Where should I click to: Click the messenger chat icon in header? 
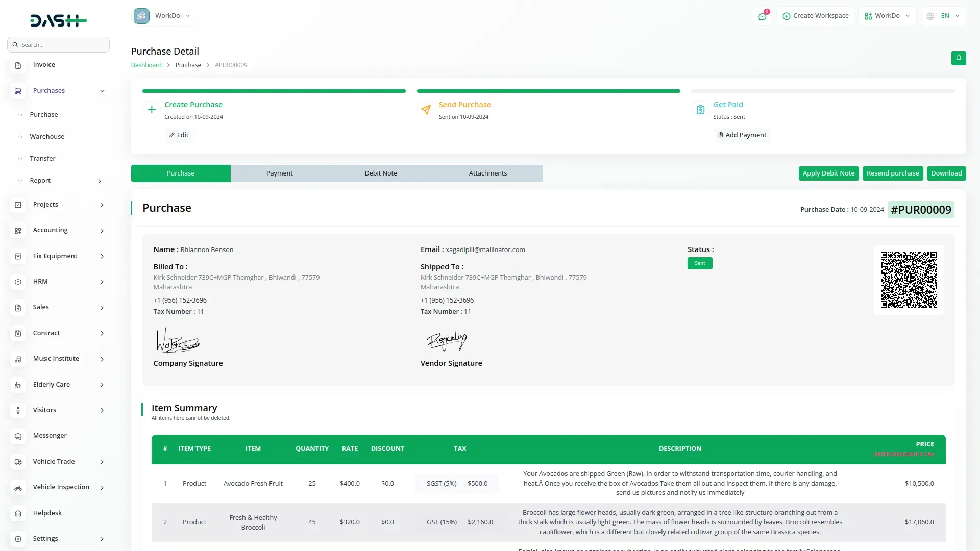coord(762,16)
